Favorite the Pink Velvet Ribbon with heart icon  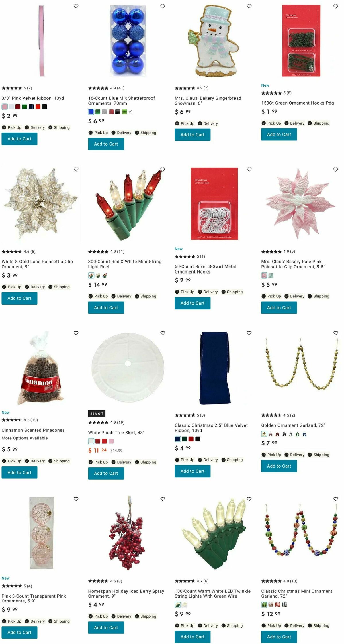(76, 6)
